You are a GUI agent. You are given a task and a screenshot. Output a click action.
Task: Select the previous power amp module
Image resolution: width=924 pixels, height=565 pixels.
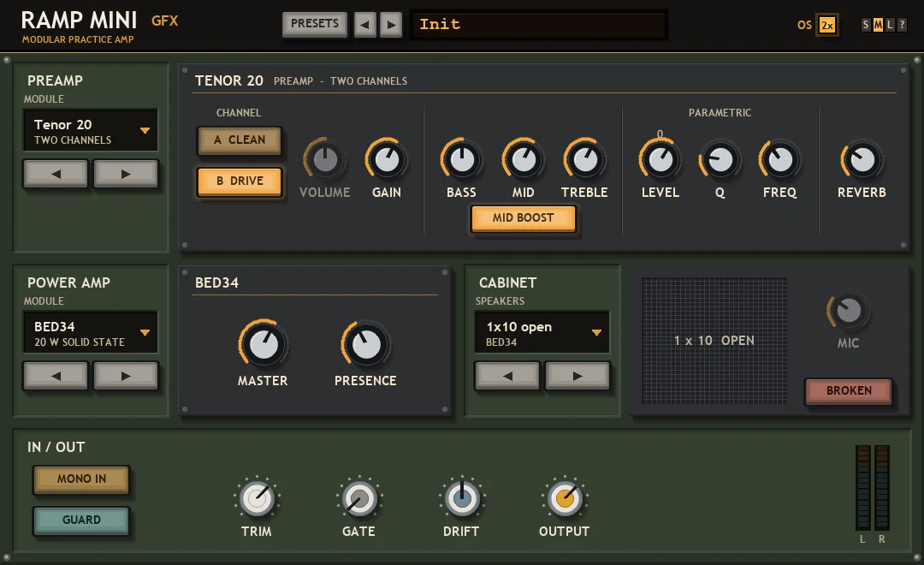click(x=56, y=376)
